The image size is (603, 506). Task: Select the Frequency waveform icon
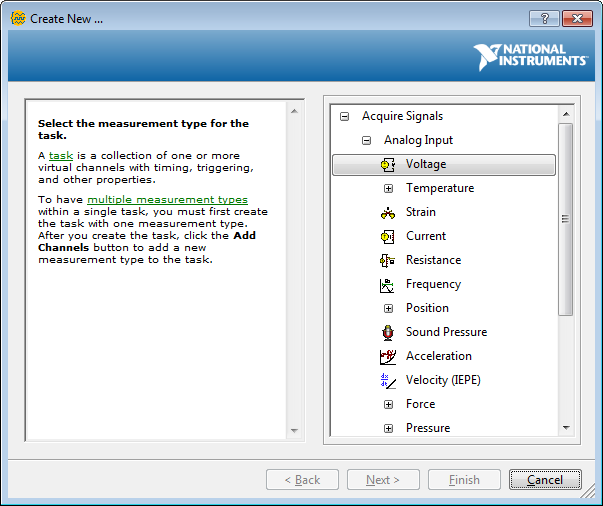click(388, 285)
